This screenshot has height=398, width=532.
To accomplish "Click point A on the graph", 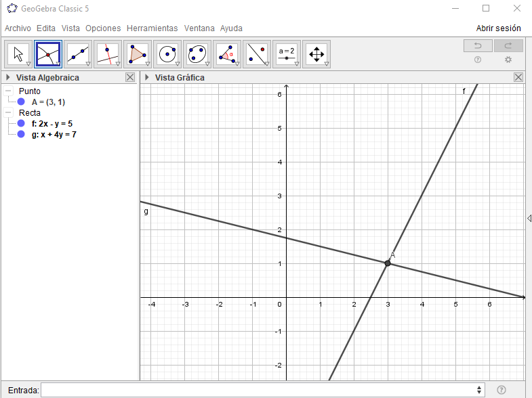I will tap(388, 263).
